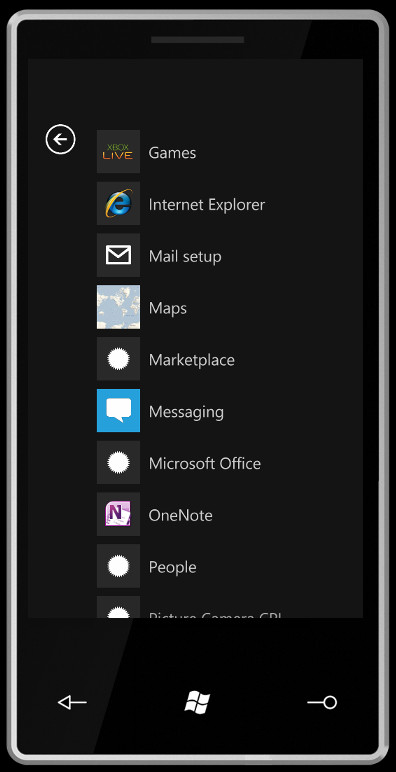Choose the People label
The width and height of the screenshot is (396, 772).
coord(172,567)
